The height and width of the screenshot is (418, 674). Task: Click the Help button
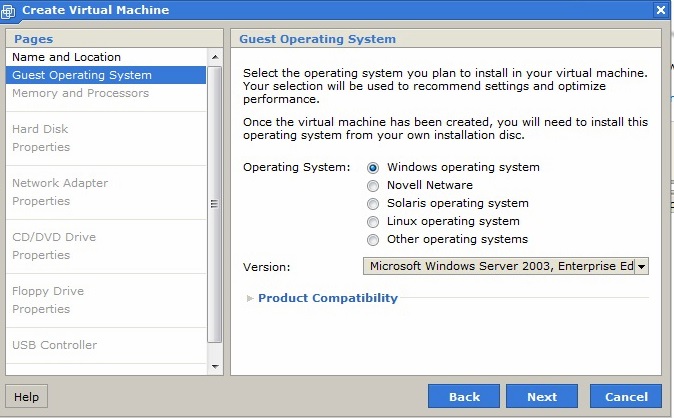26,396
